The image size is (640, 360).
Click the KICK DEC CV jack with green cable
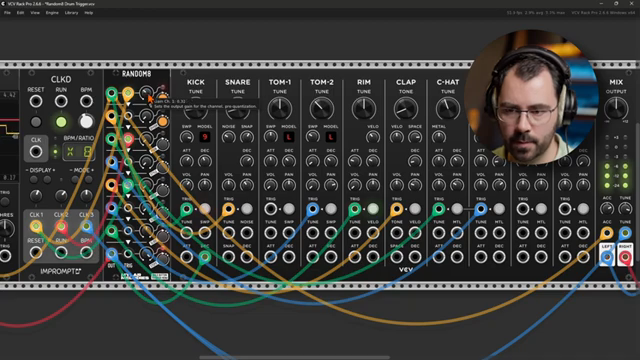click(205, 257)
